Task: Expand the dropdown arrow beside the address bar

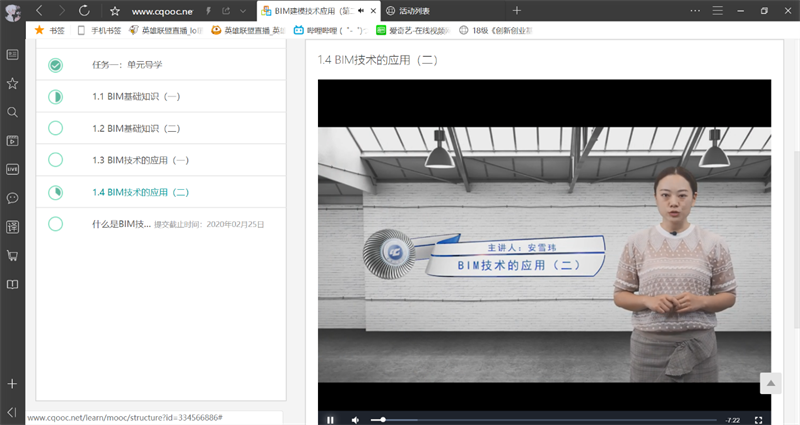Action: click(243, 11)
